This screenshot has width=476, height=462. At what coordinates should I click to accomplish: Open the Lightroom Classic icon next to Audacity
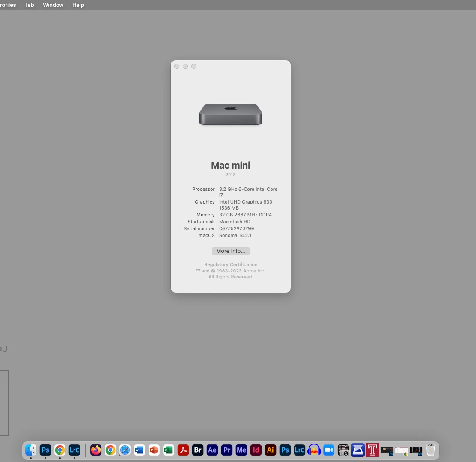(300, 450)
